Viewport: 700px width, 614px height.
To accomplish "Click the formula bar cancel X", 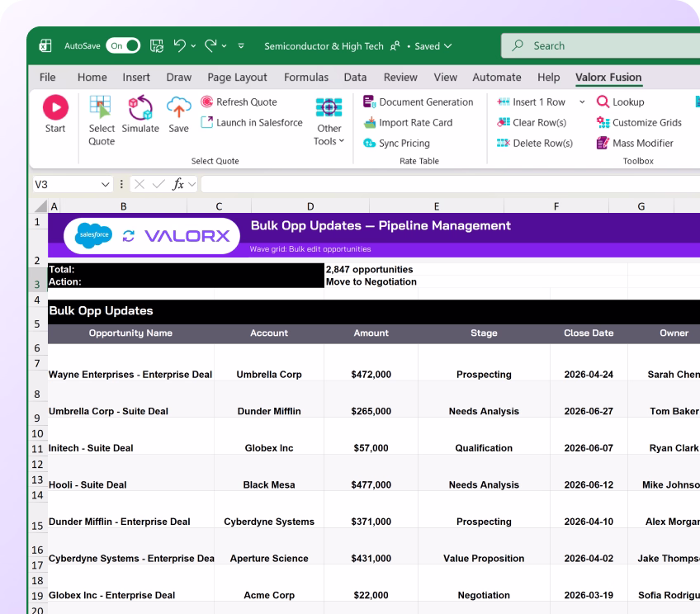I will click(140, 184).
